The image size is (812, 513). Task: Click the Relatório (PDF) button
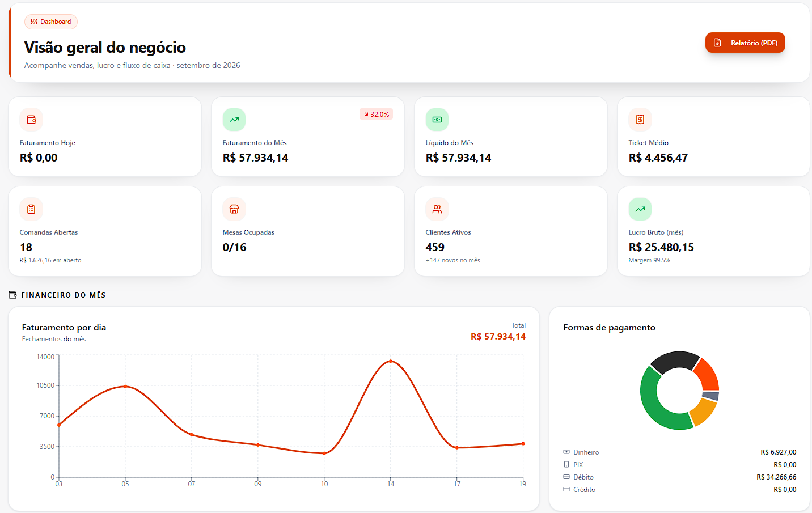pyautogui.click(x=745, y=43)
